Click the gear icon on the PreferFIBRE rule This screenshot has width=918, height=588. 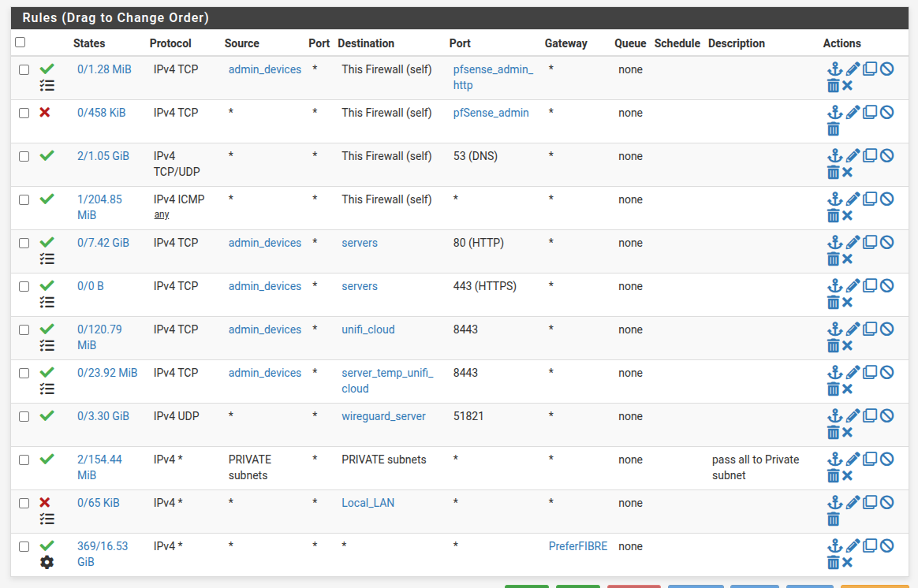pos(47,562)
